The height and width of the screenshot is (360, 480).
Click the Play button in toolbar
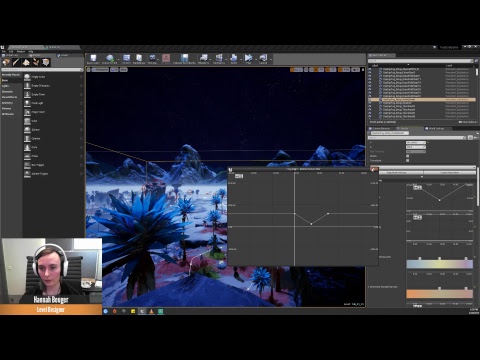(x=248, y=58)
